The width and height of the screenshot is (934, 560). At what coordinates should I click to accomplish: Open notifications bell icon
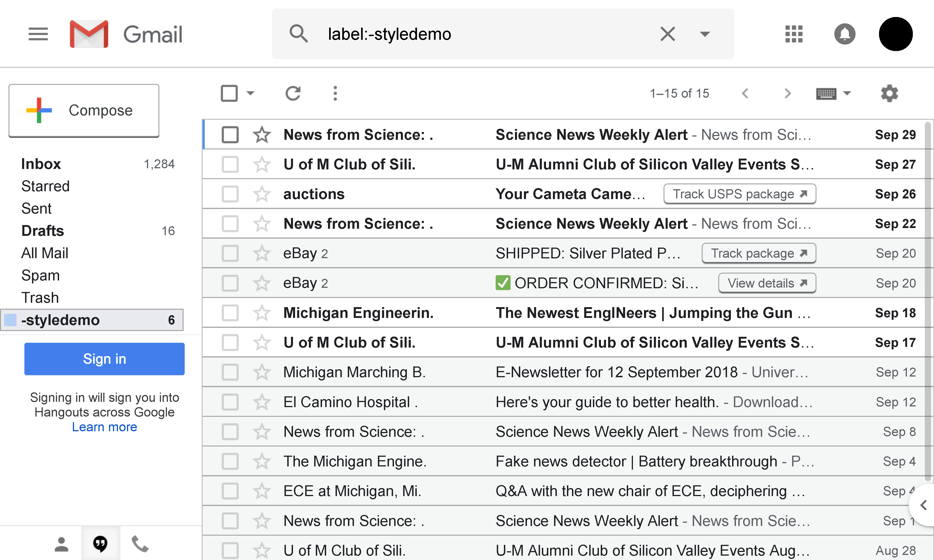pyautogui.click(x=845, y=34)
